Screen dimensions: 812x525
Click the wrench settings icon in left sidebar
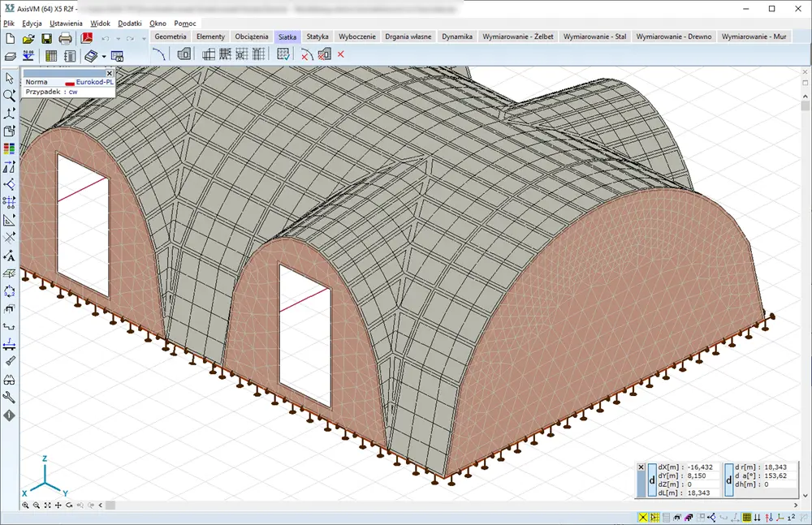point(10,397)
